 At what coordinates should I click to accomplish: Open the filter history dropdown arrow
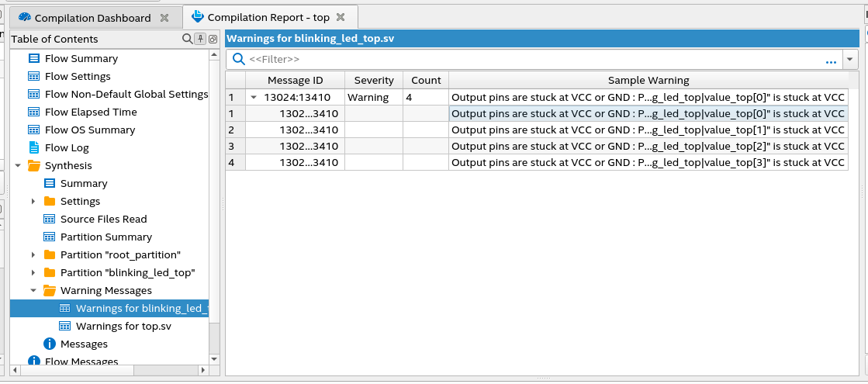pyautogui.click(x=851, y=59)
